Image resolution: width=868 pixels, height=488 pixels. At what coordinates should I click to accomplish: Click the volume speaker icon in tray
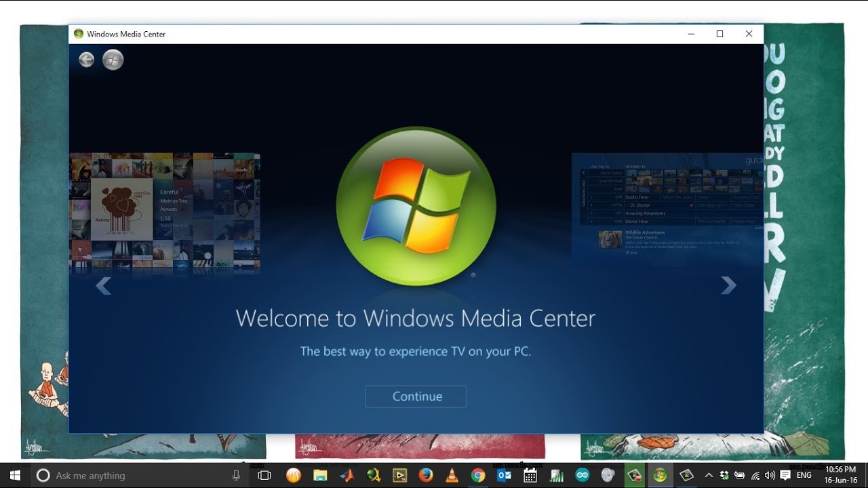point(770,475)
